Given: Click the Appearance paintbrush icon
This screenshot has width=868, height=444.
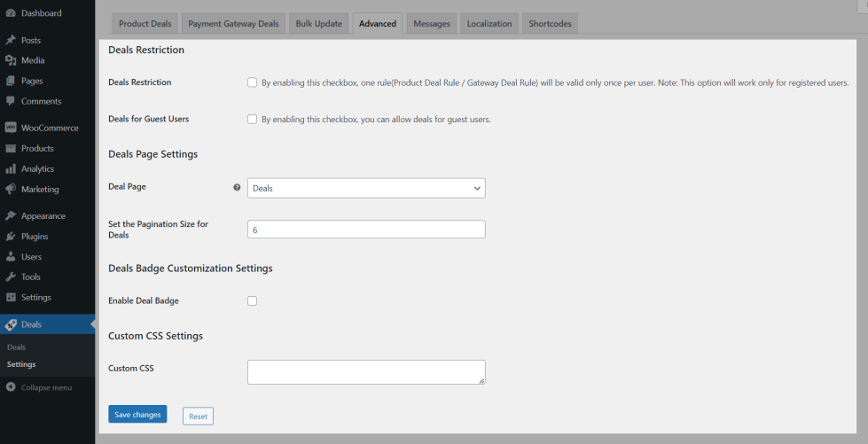Looking at the screenshot, I should (x=11, y=216).
